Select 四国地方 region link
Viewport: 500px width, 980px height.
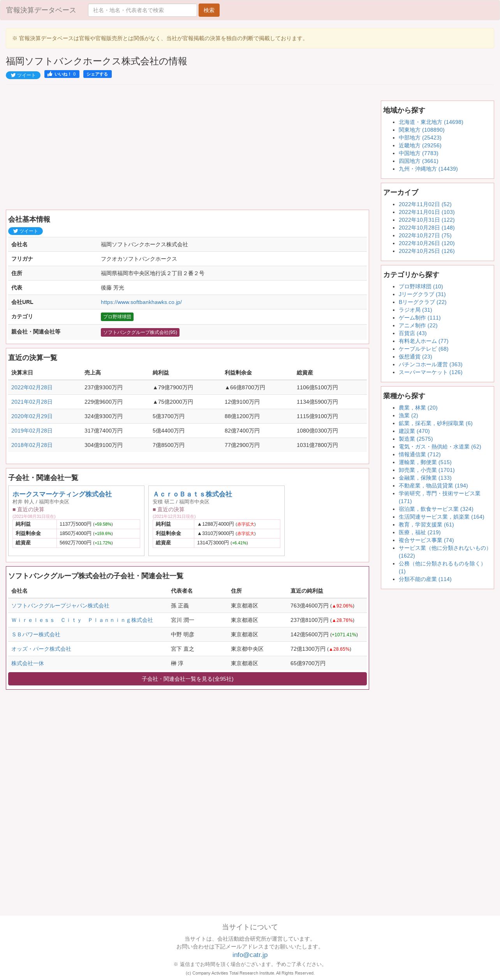[418, 161]
